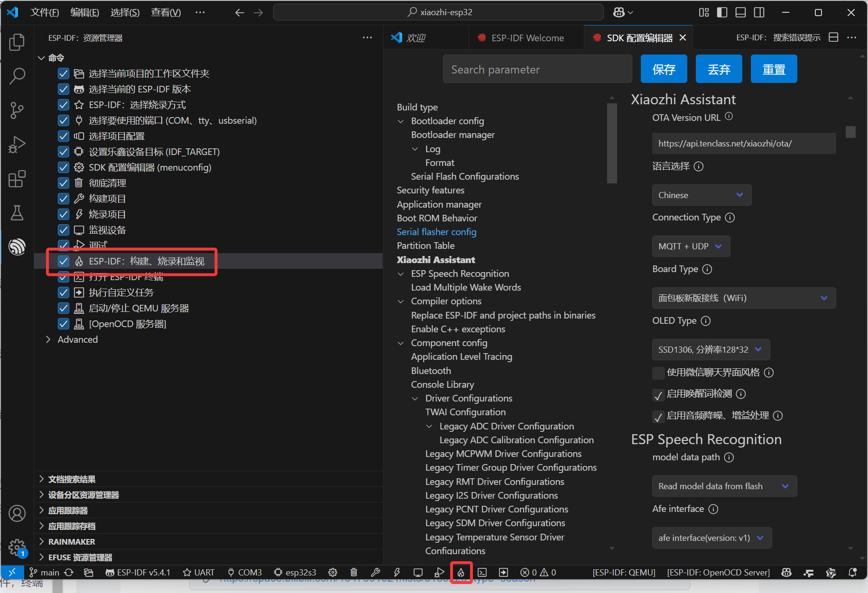Click the 保存 button
868x593 pixels.
click(664, 69)
